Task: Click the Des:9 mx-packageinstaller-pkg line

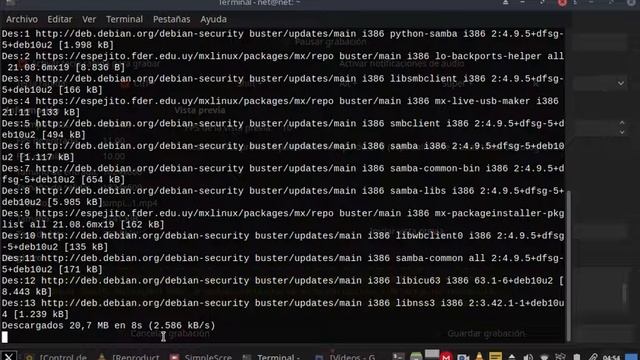Action: tap(282, 219)
